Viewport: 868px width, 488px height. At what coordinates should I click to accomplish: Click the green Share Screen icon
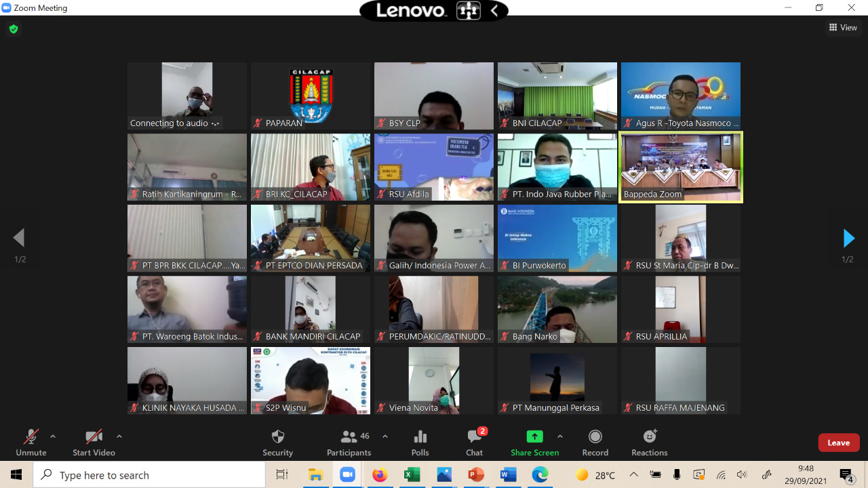coord(534,437)
